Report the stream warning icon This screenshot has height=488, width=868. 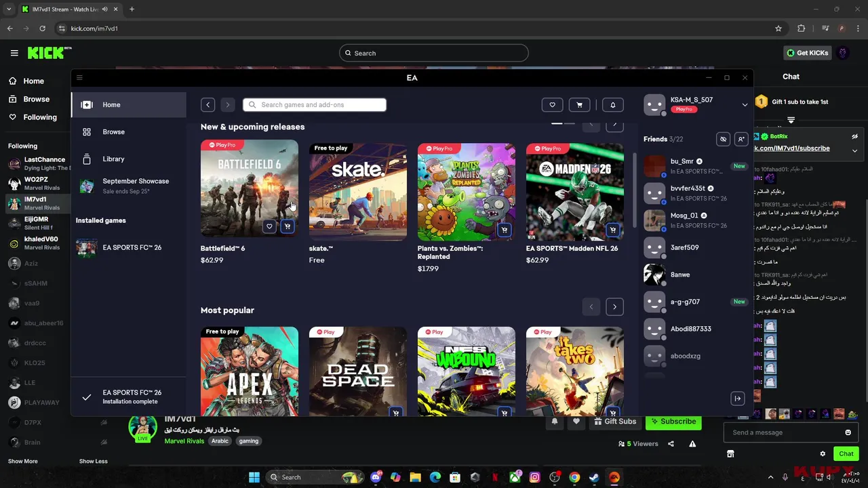click(x=692, y=444)
